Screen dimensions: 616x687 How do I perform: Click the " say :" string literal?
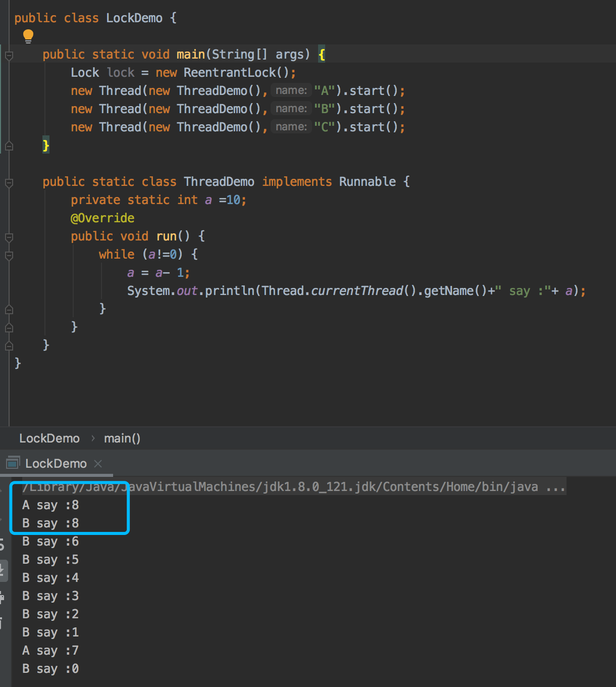point(523,291)
